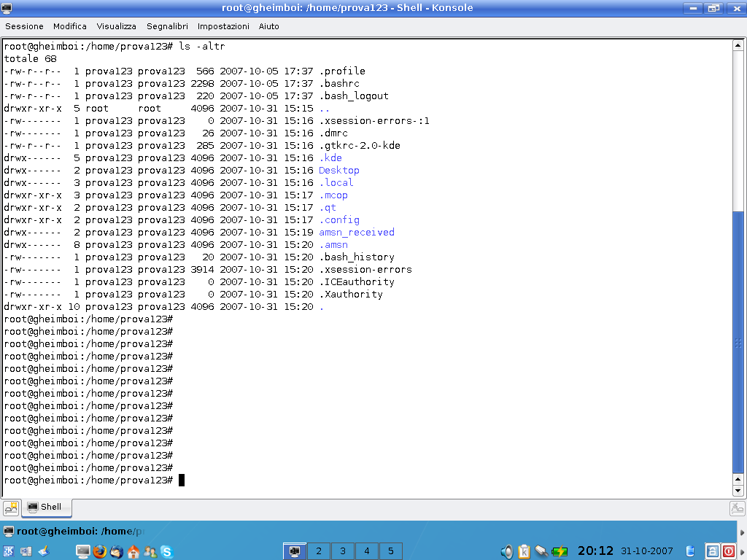Open new session with the tab bar icon

[x=11, y=508]
